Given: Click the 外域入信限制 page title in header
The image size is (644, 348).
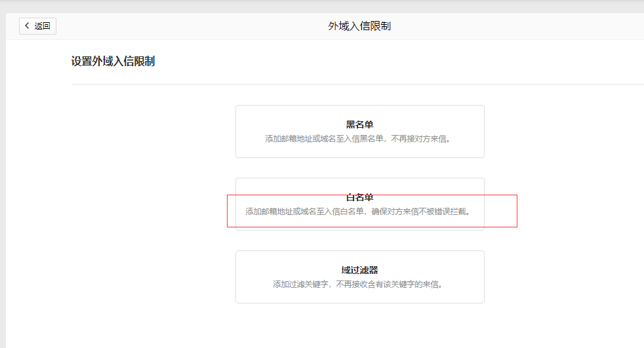Looking at the screenshot, I should coord(359,26).
